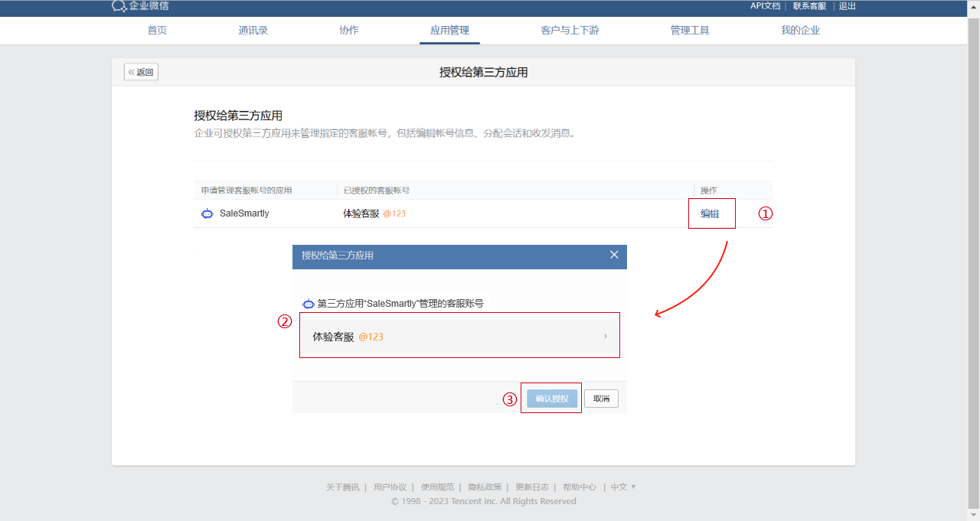Open the 通讯录 tab
The image size is (980, 521).
tap(253, 31)
